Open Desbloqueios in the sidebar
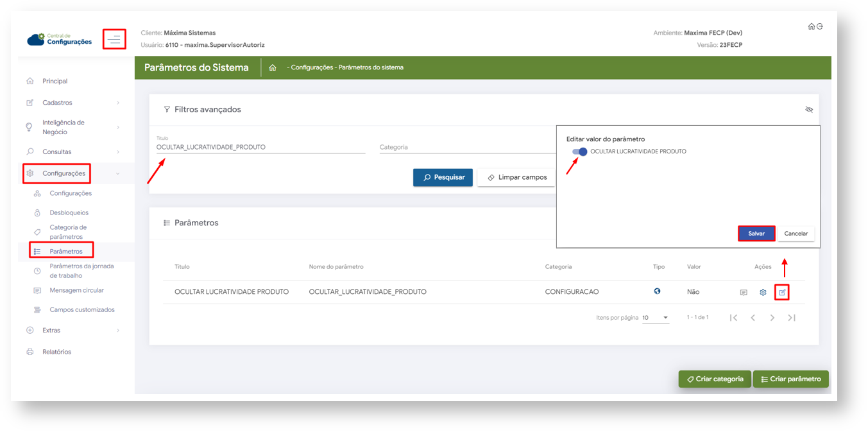The width and height of the screenshot is (868, 432). point(69,212)
